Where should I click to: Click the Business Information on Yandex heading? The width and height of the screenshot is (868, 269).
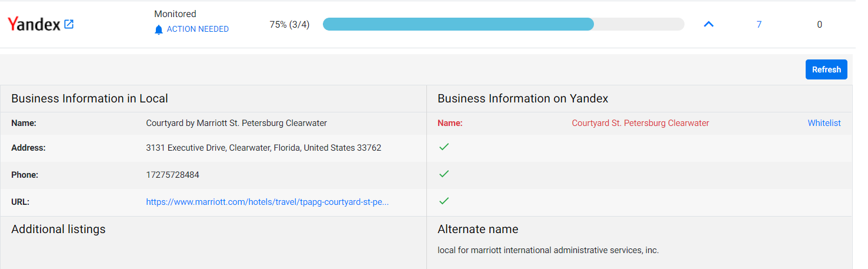coord(523,99)
